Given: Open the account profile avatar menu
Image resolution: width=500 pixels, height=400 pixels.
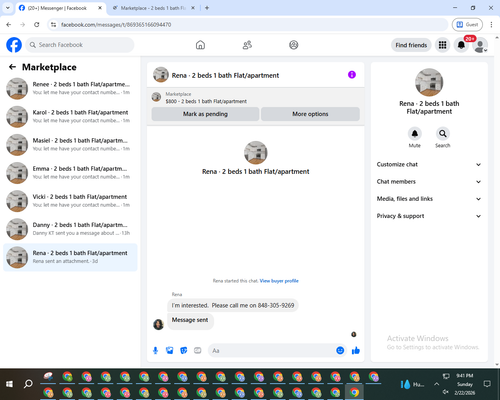Looking at the screenshot, I should 480,45.
